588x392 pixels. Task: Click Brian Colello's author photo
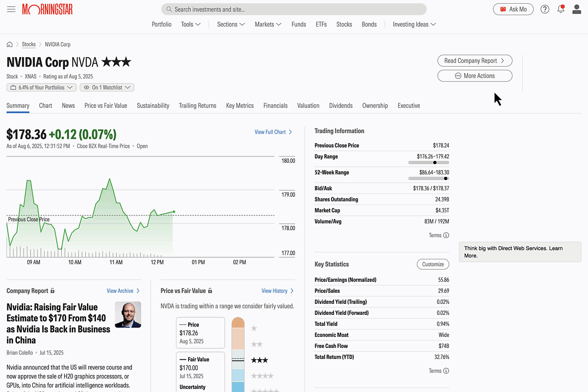pyautogui.click(x=128, y=315)
